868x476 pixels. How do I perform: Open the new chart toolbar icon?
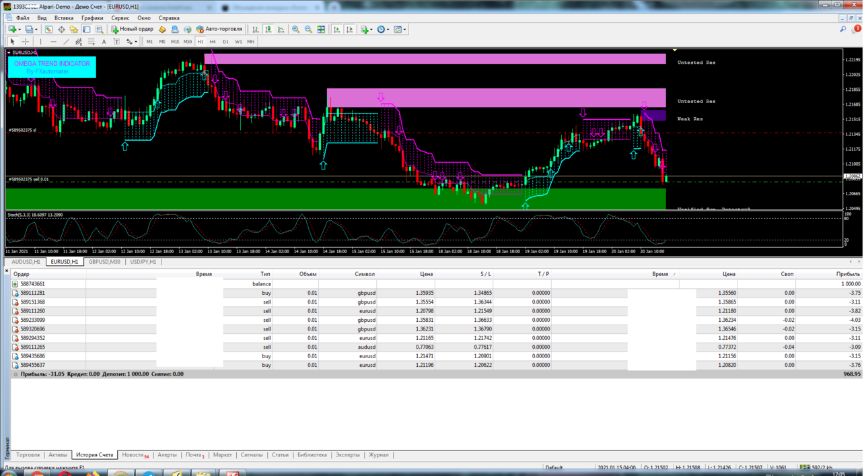coord(12,30)
